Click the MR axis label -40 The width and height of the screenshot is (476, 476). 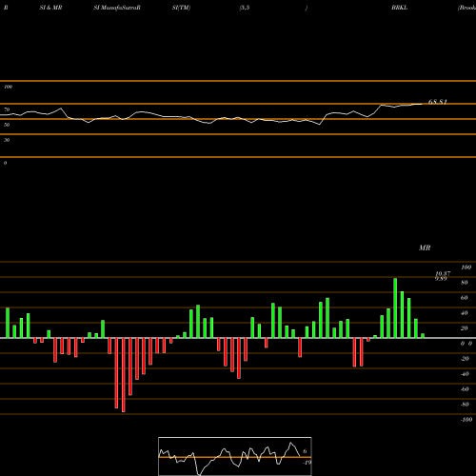(x=465, y=374)
